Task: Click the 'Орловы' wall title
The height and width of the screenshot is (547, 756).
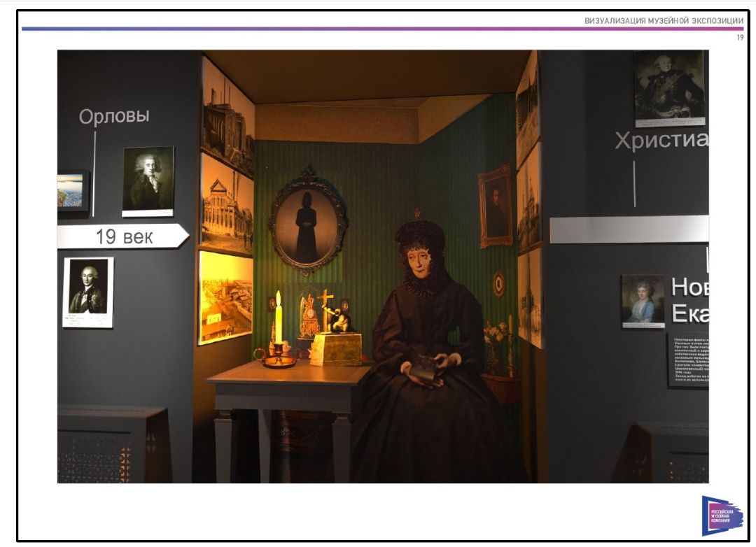Action: point(114,117)
